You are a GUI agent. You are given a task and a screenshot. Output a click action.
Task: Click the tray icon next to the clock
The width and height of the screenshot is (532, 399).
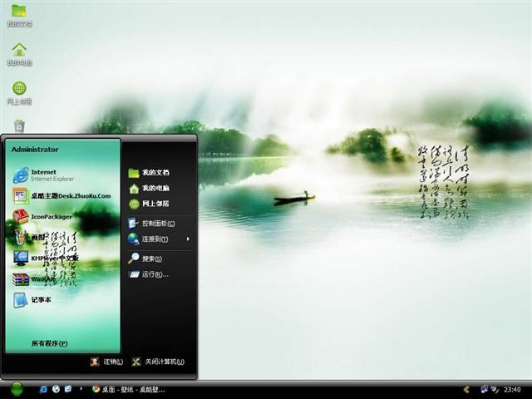coord(495,389)
